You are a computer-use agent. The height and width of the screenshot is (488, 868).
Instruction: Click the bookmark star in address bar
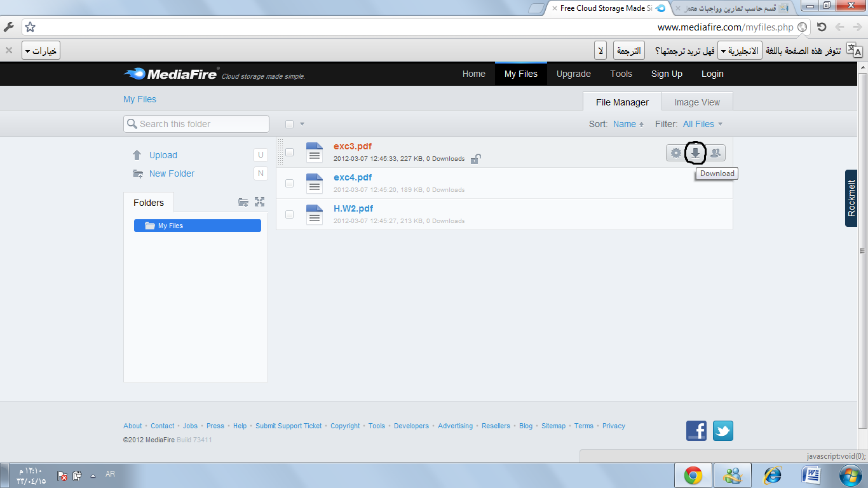pos(31,27)
